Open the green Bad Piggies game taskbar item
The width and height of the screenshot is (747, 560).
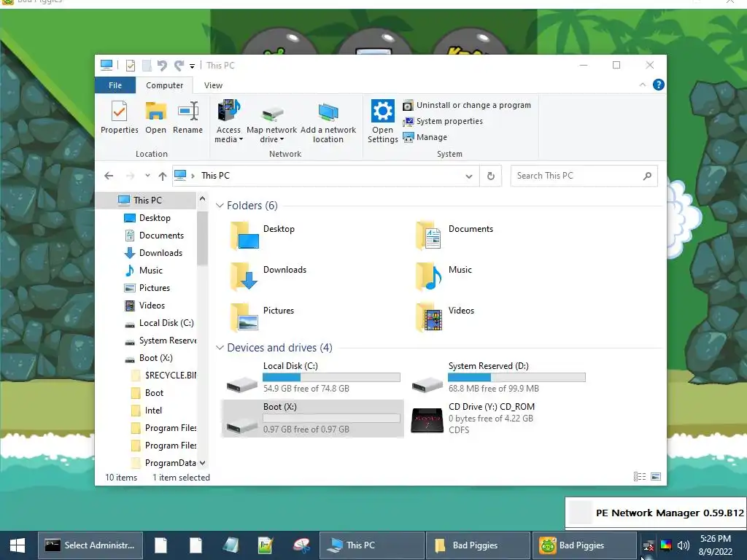pyautogui.click(x=583, y=545)
